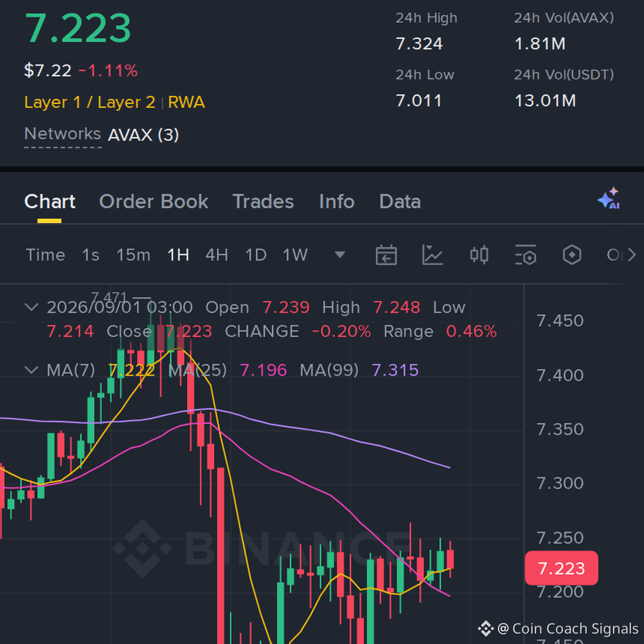
Task: Select the 4H interval
Action: (x=216, y=255)
